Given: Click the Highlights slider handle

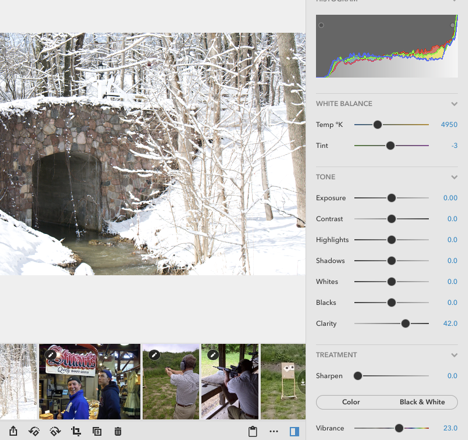Looking at the screenshot, I should tap(392, 240).
